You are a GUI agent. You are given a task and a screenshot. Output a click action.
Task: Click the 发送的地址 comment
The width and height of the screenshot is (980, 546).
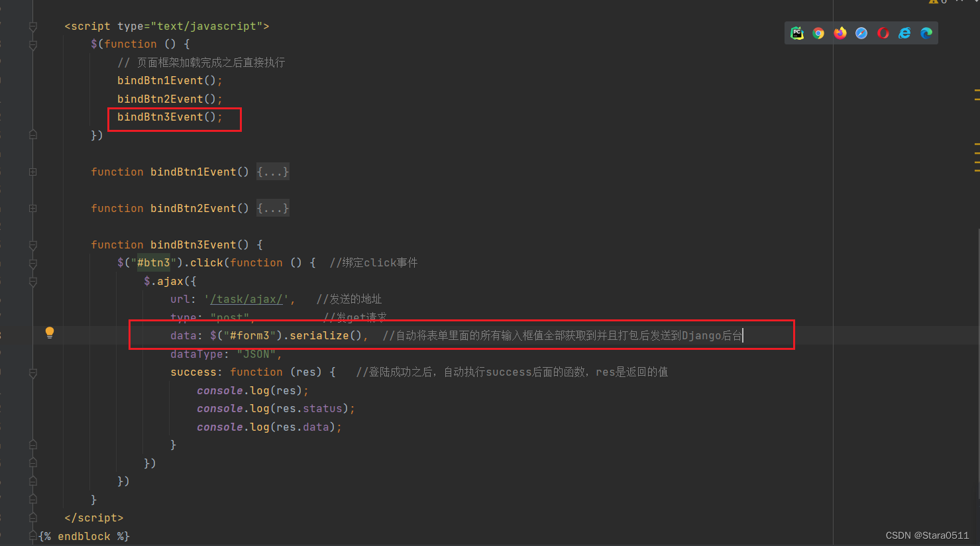tap(349, 300)
